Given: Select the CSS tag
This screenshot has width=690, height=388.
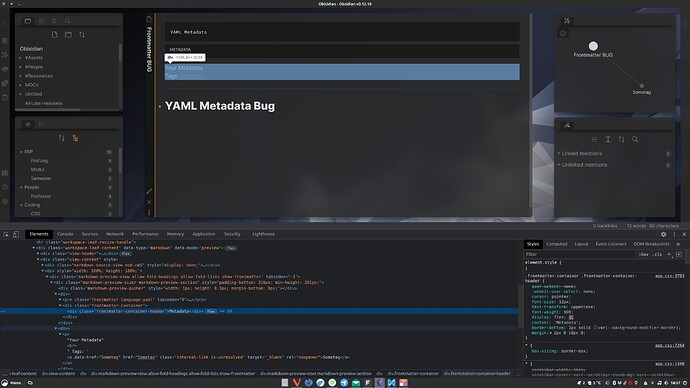Looking at the screenshot, I should pos(35,214).
